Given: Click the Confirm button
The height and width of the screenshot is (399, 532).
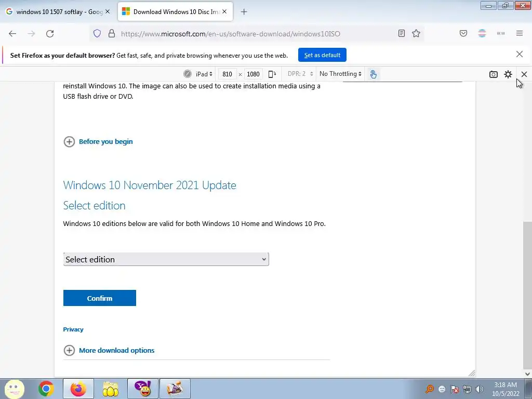Looking at the screenshot, I should point(99,298).
